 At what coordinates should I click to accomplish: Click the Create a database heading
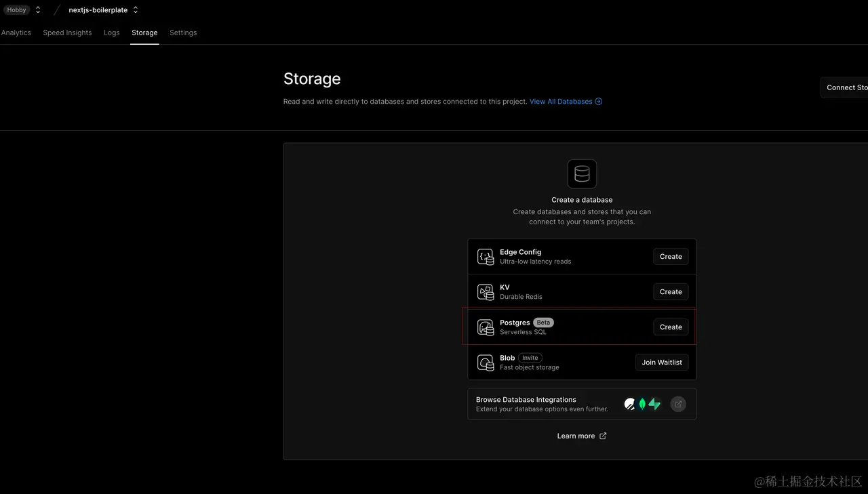point(582,200)
